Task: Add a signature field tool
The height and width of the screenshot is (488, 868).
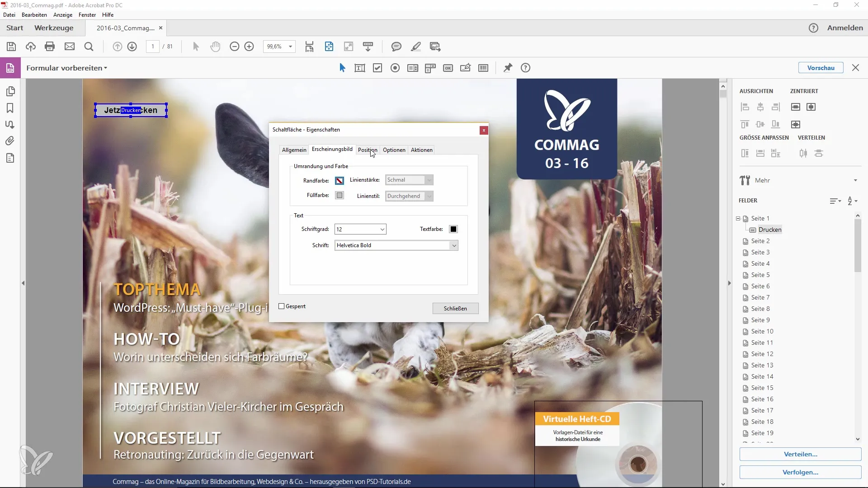Action: coord(465,68)
